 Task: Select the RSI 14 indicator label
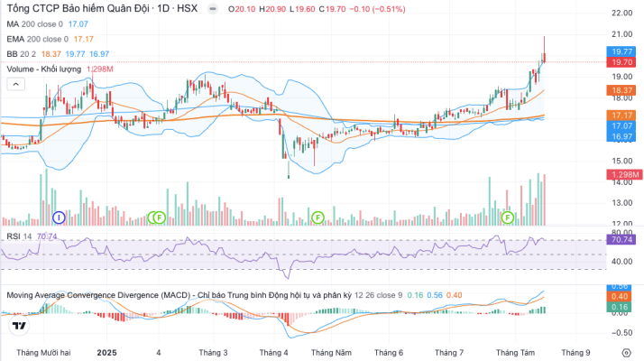(x=19, y=236)
